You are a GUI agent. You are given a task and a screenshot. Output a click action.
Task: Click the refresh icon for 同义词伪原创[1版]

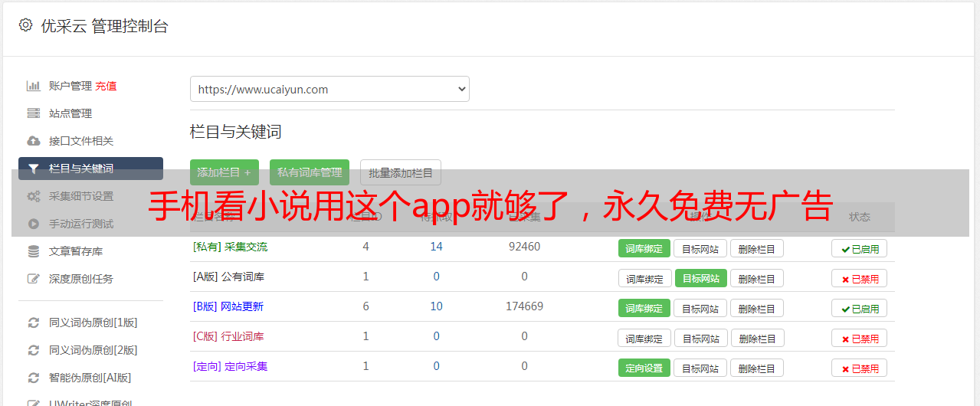[34, 323]
